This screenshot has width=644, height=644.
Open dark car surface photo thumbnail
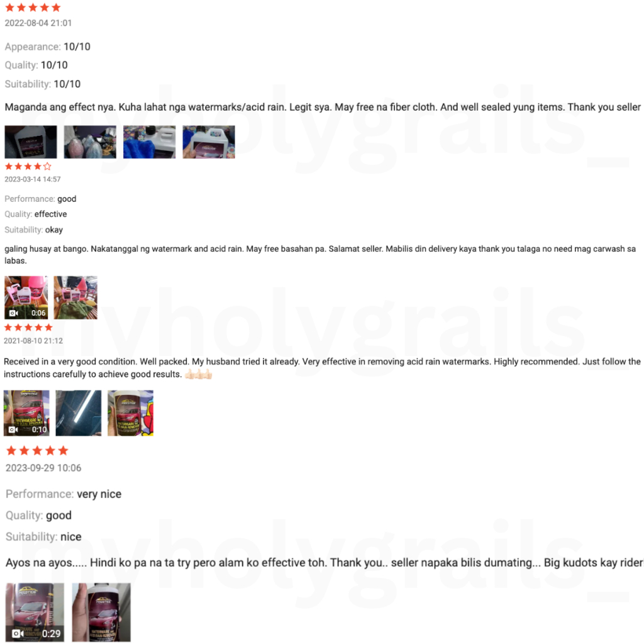coord(79,413)
